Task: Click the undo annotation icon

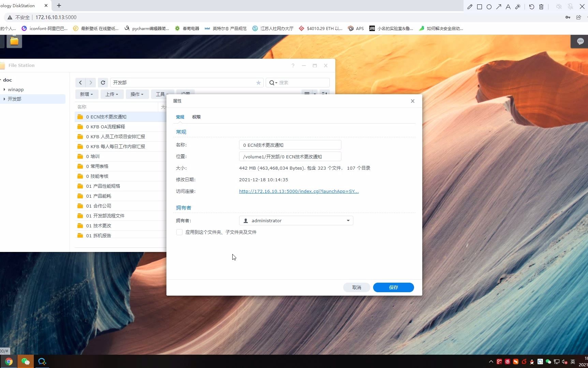Action: tap(531, 7)
